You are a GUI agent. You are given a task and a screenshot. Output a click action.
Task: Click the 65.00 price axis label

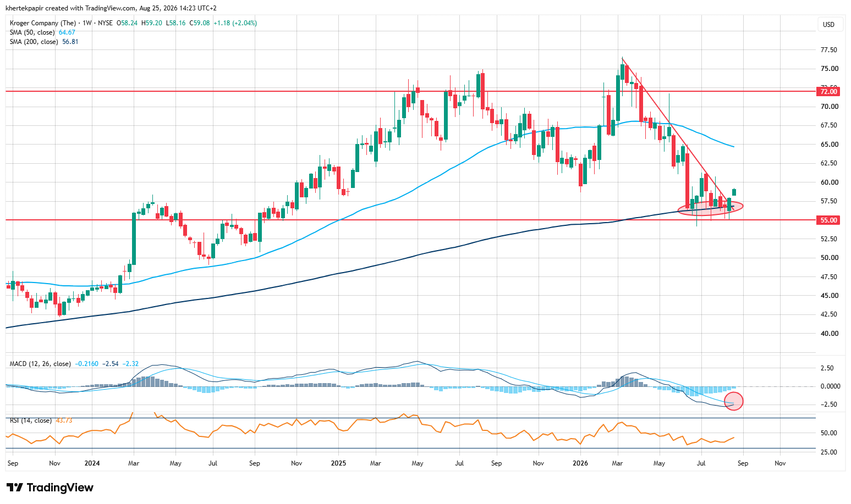click(x=828, y=145)
